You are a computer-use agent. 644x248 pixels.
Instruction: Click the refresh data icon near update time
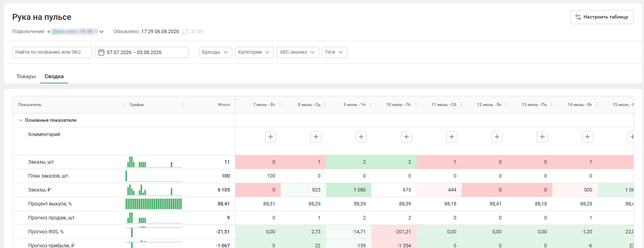point(185,32)
